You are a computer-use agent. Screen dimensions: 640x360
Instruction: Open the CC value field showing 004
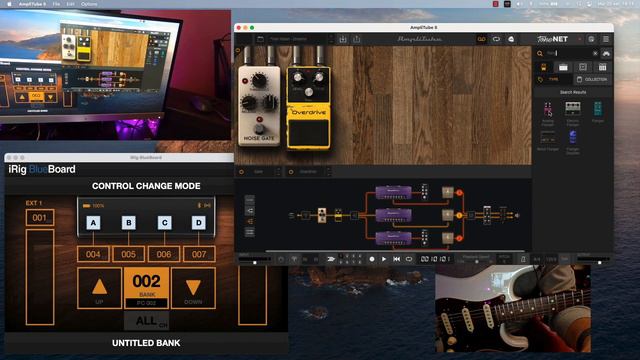point(93,254)
